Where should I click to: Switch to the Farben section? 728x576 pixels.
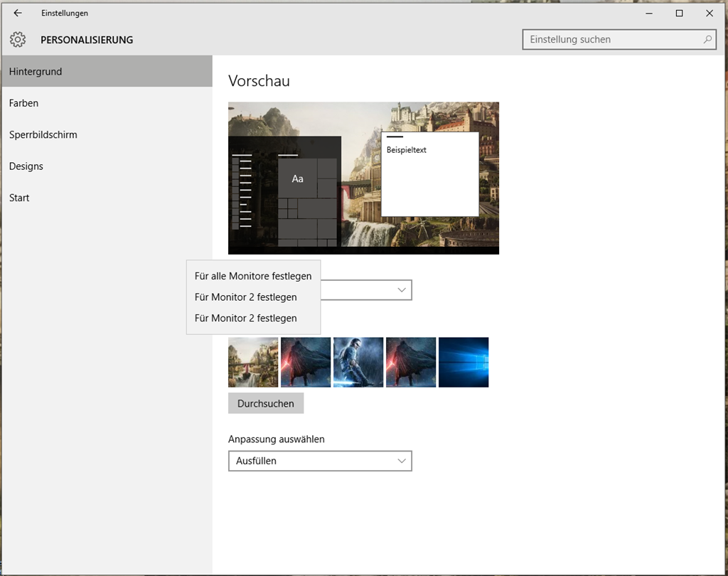pyautogui.click(x=107, y=102)
